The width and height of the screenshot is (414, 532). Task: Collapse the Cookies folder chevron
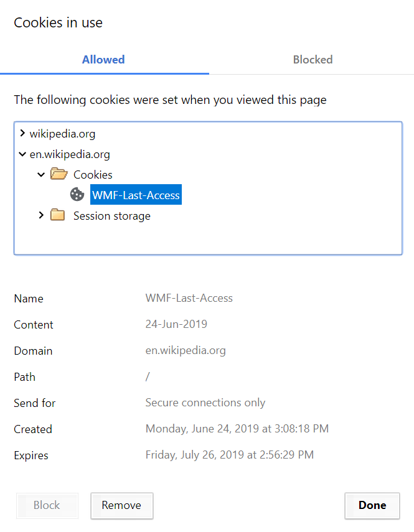point(41,175)
